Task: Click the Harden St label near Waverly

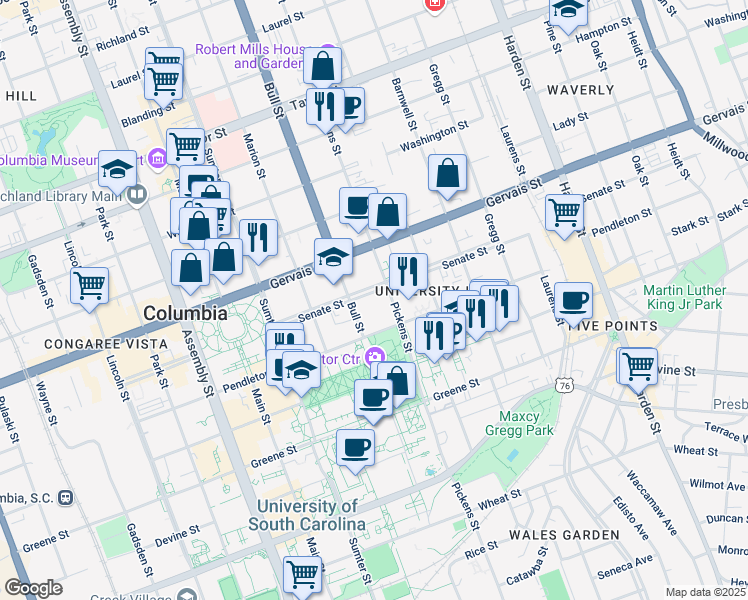Action: click(x=517, y=62)
